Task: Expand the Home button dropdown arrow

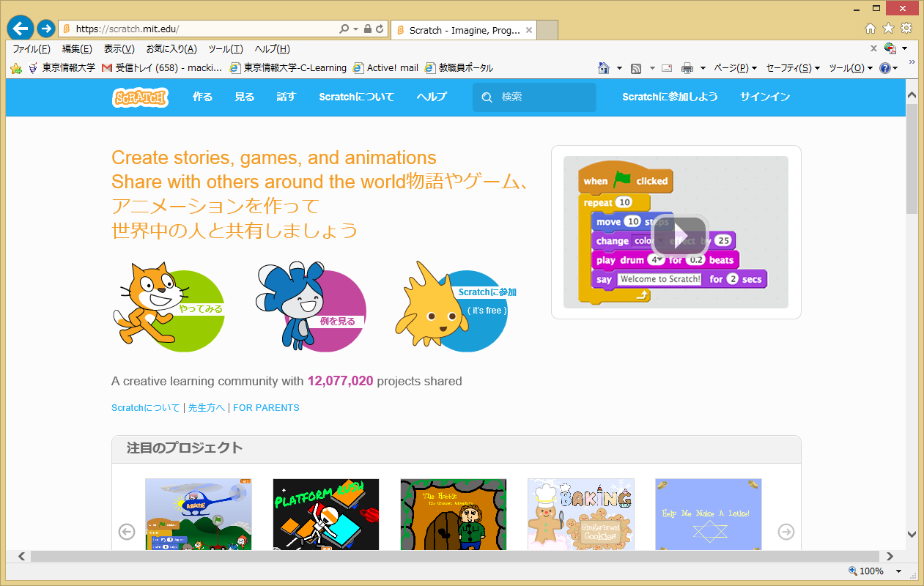Action: pyautogui.click(x=619, y=68)
